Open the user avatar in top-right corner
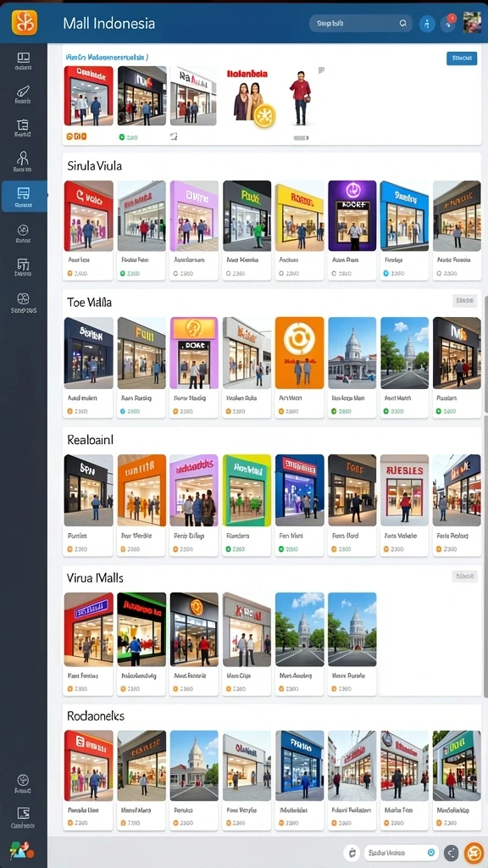 point(472,23)
